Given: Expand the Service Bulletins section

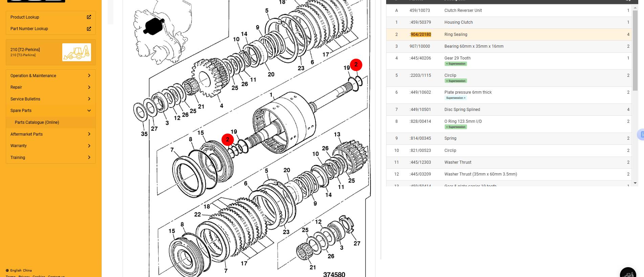Looking at the screenshot, I should click(51, 99).
